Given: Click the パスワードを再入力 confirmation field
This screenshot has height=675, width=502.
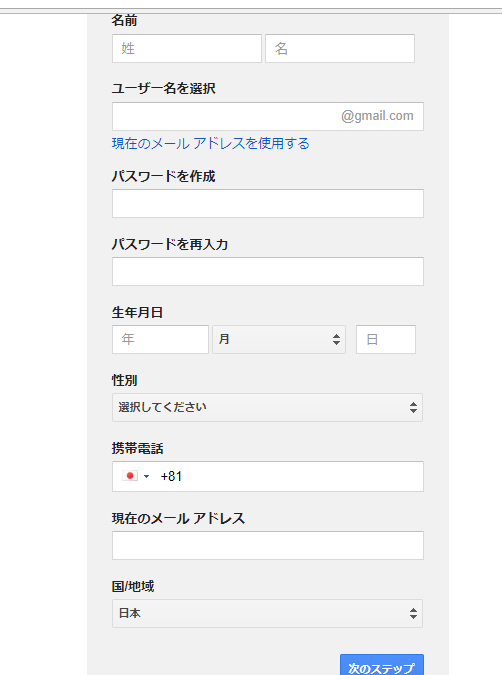Looking at the screenshot, I should point(268,271).
